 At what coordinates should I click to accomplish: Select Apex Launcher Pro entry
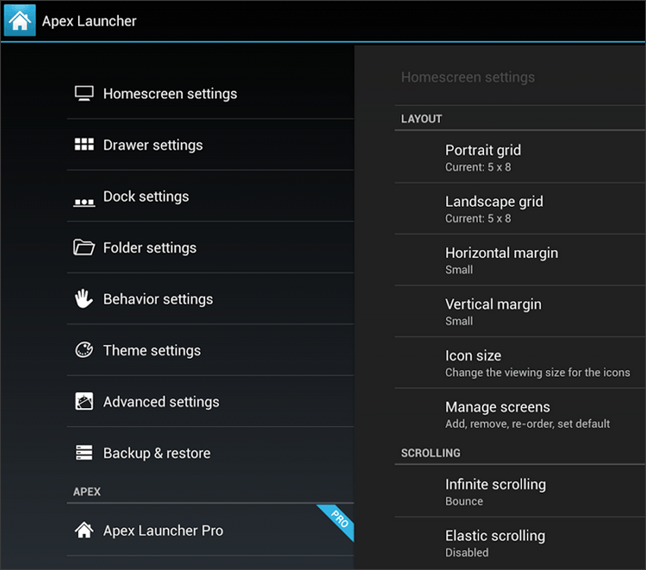(x=210, y=530)
